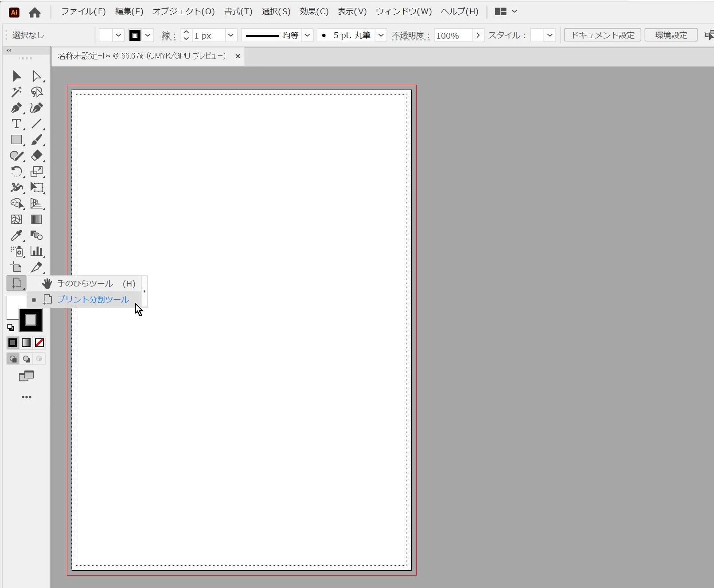This screenshot has height=588, width=714.
Task: Select the Selection tool black arrow
Action: pos(17,76)
